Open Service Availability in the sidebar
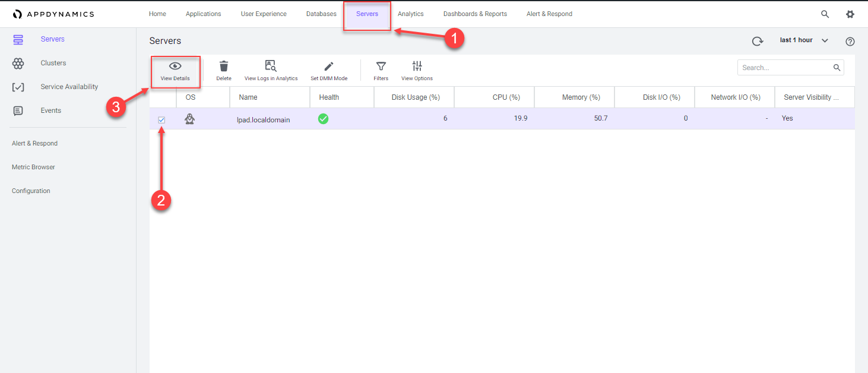868x373 pixels. coord(69,87)
